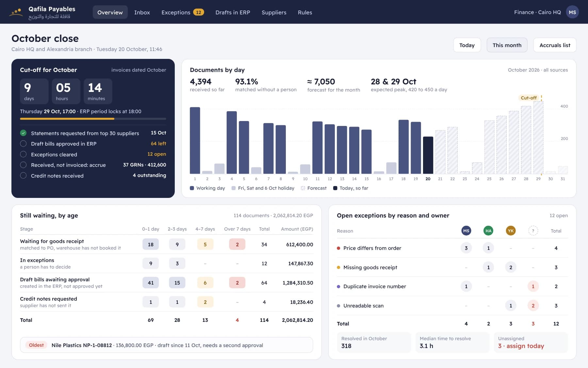The height and width of the screenshot is (368, 588).
Task: Click the red 1 badge in Duplicate invoice number
Action: coord(533,286)
